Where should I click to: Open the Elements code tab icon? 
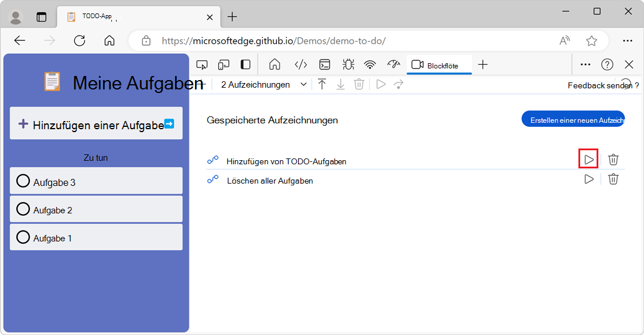(x=301, y=65)
